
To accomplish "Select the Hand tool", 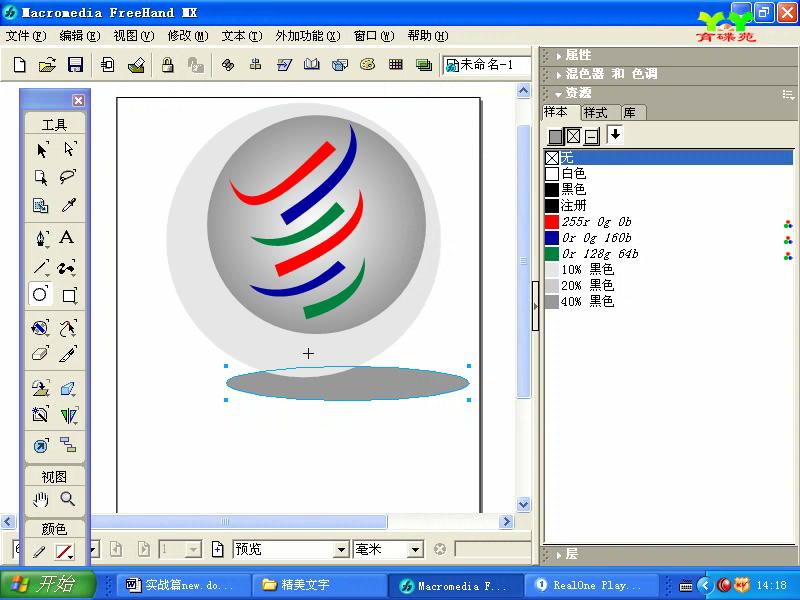I will point(41,499).
